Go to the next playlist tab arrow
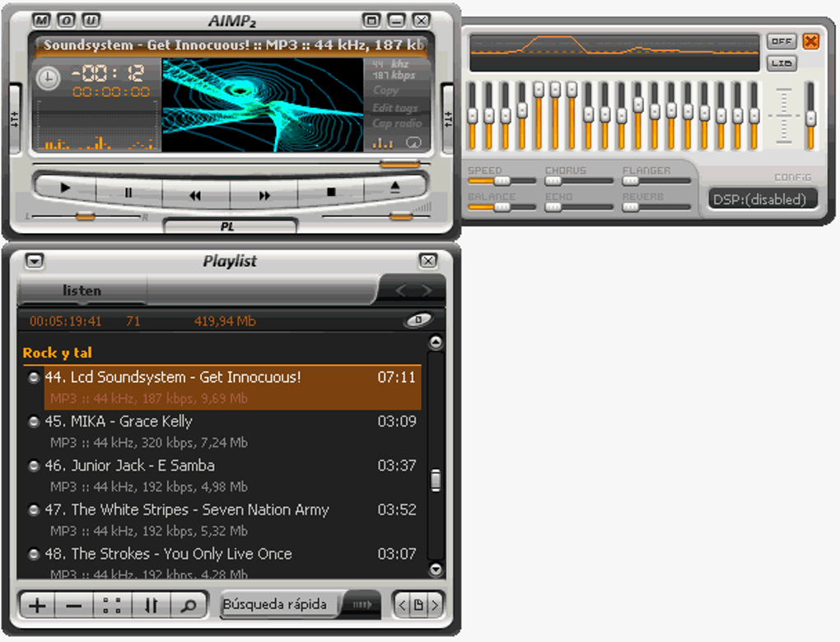Screen dimensions: 840x642 click(427, 291)
